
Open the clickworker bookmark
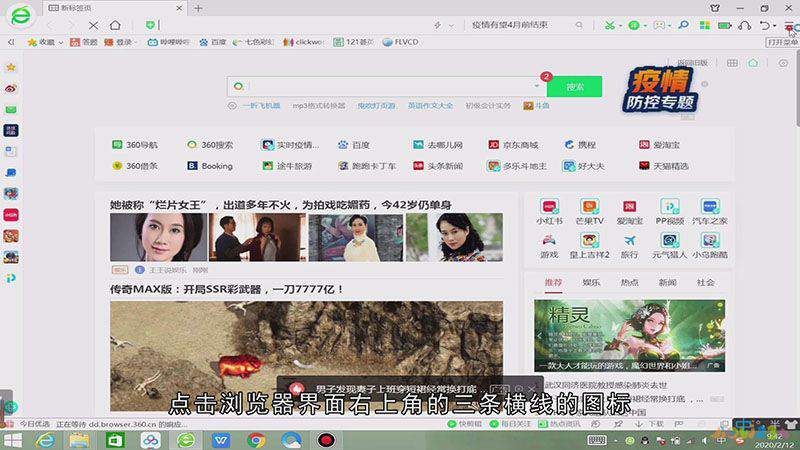pyautogui.click(x=303, y=42)
